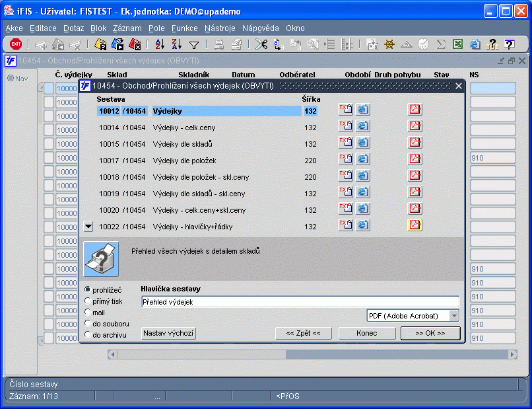Click TXT icon for report 10018

345,176
